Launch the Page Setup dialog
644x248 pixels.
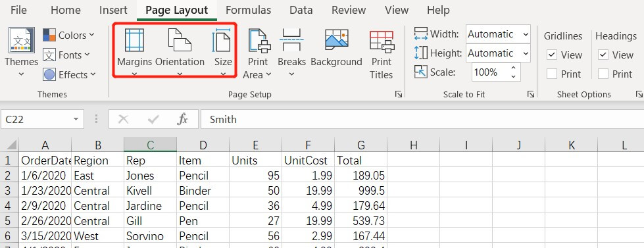pyautogui.click(x=399, y=95)
